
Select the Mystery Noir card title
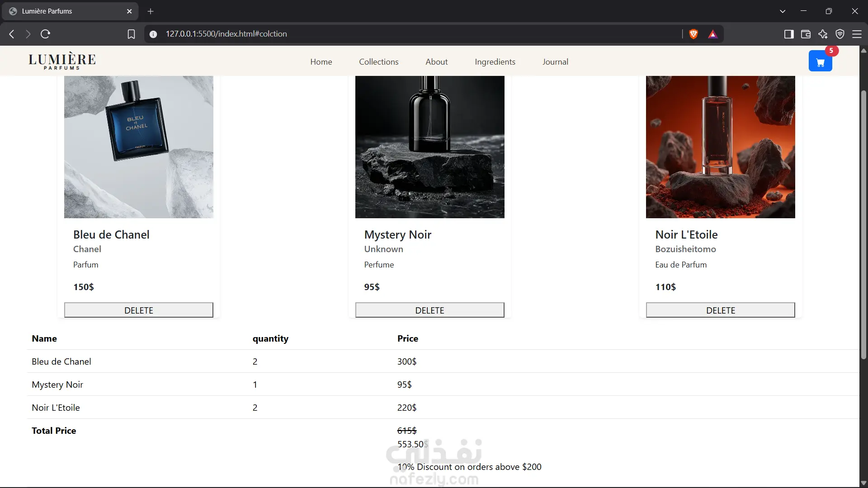coord(398,235)
